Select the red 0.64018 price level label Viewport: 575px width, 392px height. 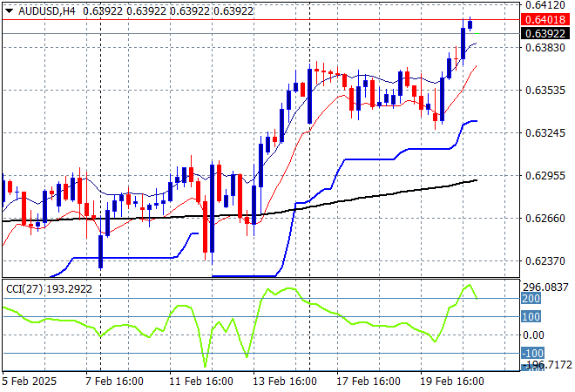click(x=545, y=19)
